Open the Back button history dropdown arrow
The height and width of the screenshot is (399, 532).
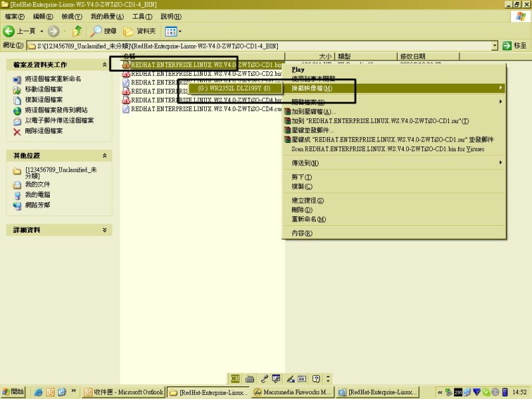[x=42, y=31]
